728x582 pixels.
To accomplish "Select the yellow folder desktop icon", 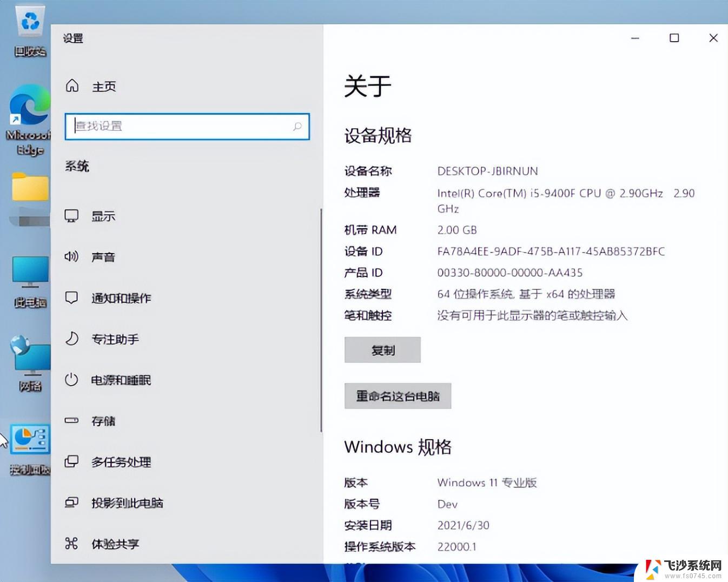I will tap(30, 187).
